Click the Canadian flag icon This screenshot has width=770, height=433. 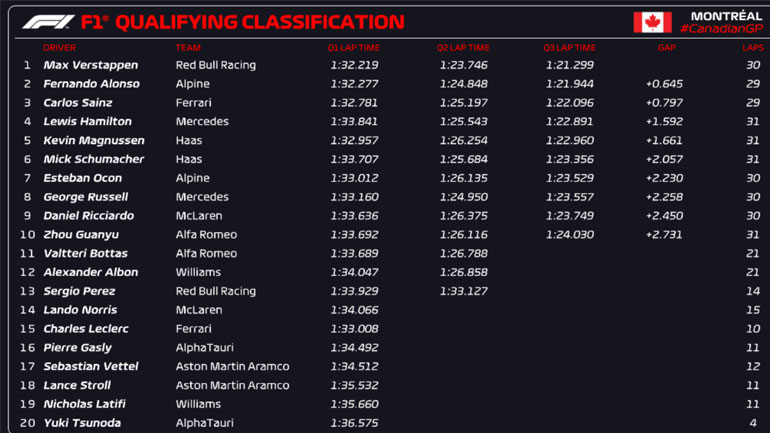(652, 22)
